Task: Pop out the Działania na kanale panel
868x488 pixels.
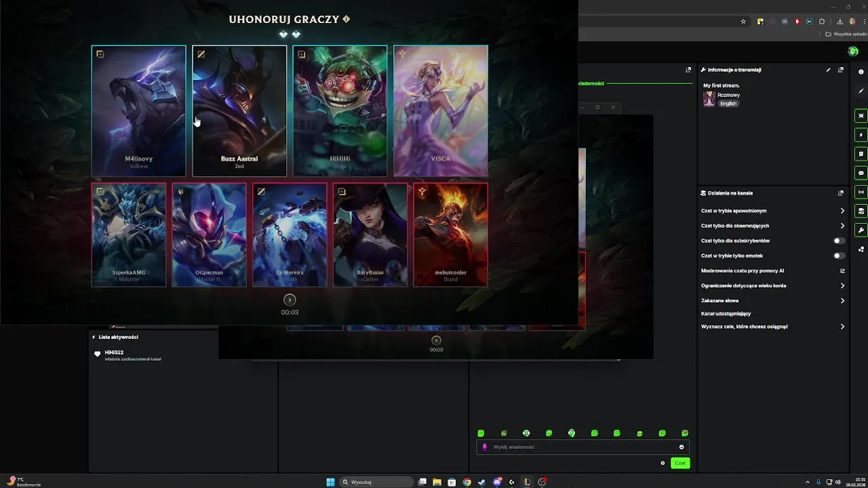Action: (x=841, y=193)
